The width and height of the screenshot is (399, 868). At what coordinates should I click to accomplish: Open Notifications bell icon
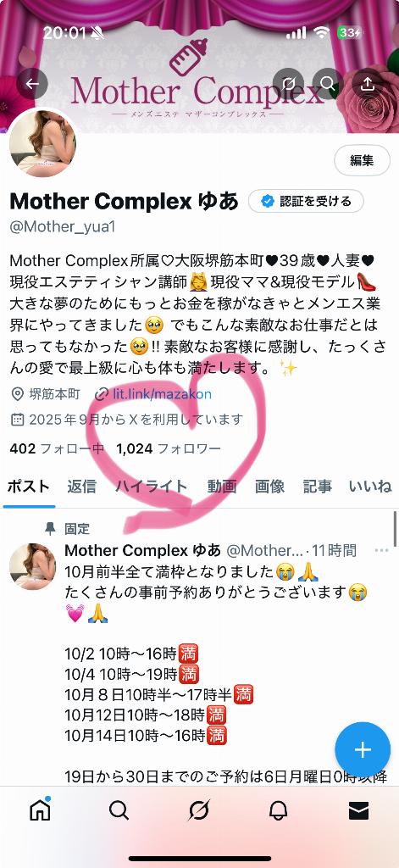pos(279,810)
